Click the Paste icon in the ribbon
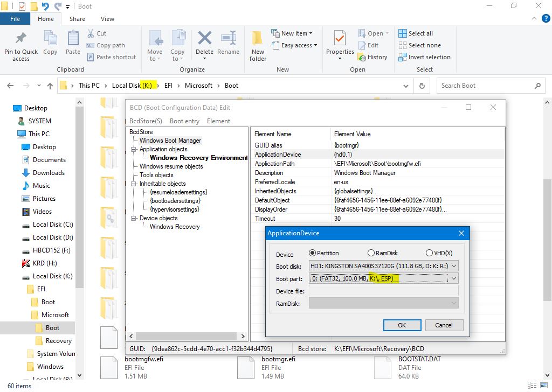The image size is (552, 392). pos(73,39)
